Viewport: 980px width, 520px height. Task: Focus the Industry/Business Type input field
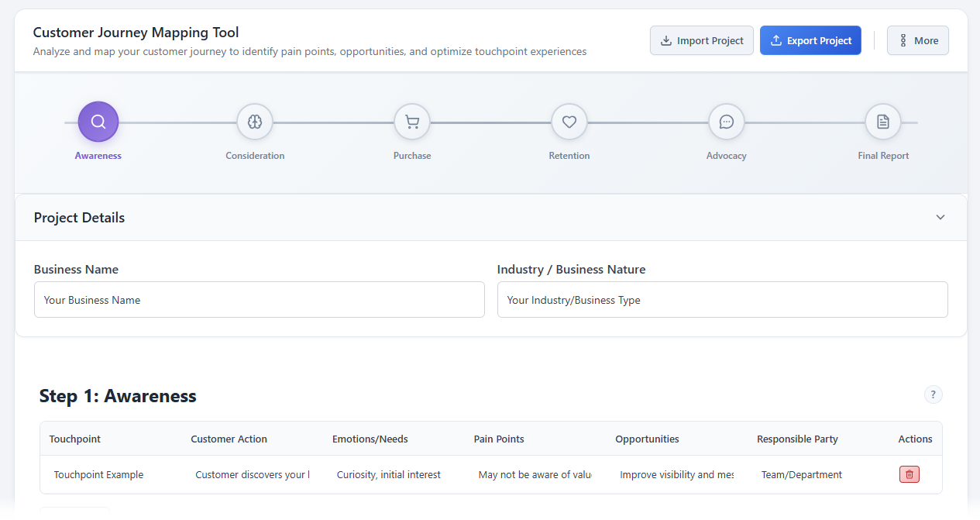722,299
